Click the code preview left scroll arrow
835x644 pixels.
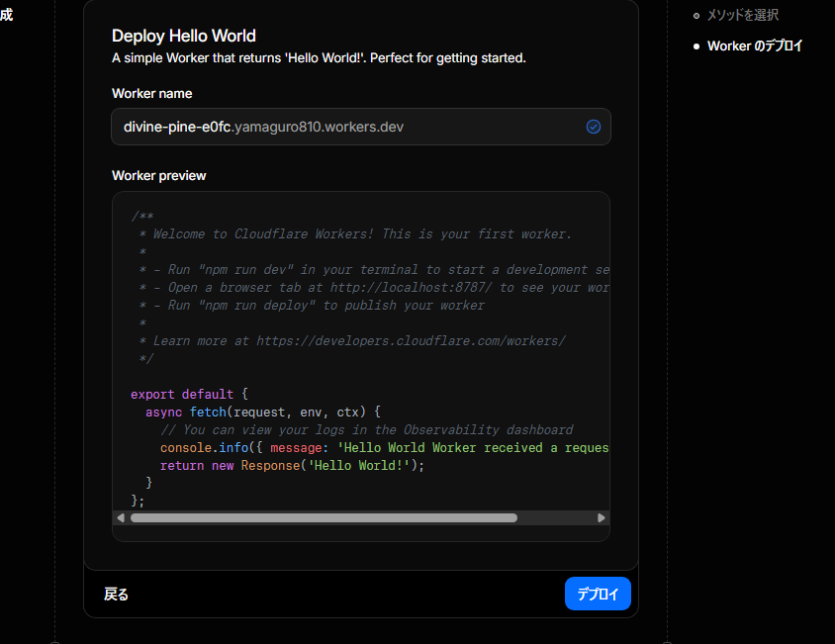[x=121, y=517]
